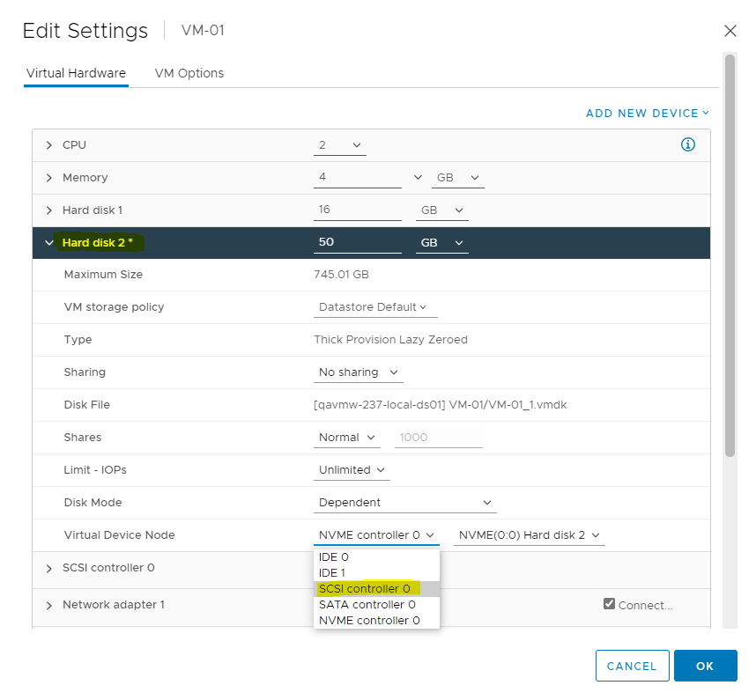Viewport: 756px width, 700px height.
Task: Open the CPU count dropdown
Action: click(x=340, y=145)
